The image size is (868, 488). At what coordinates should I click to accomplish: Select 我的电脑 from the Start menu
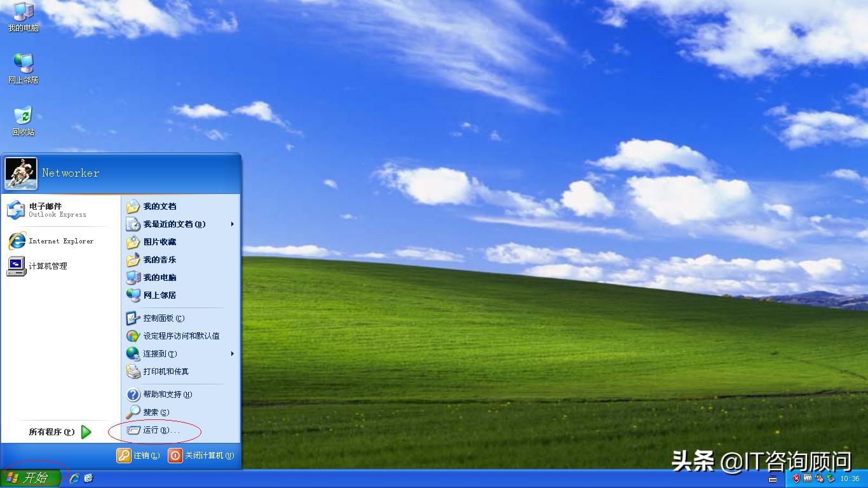point(158,277)
